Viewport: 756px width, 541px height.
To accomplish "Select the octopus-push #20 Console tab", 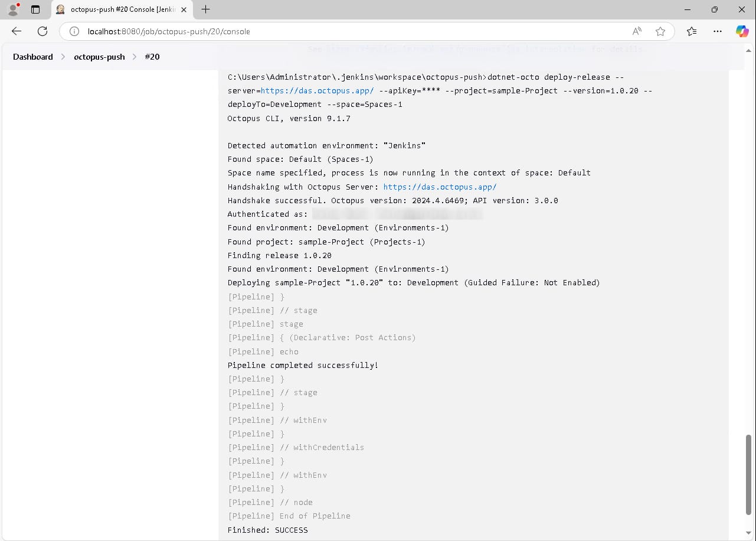I will (x=121, y=9).
